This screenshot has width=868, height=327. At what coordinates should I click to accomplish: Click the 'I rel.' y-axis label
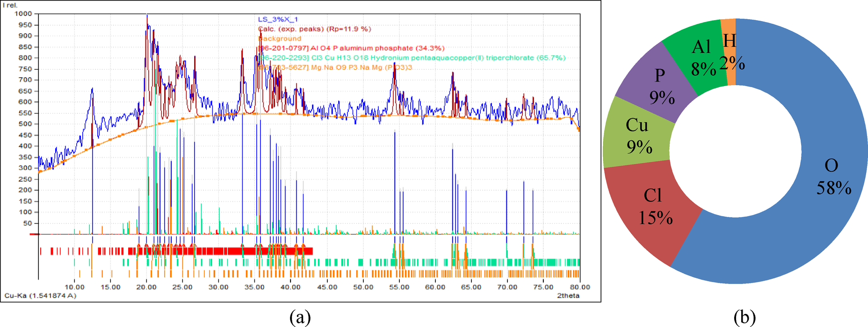point(10,5)
